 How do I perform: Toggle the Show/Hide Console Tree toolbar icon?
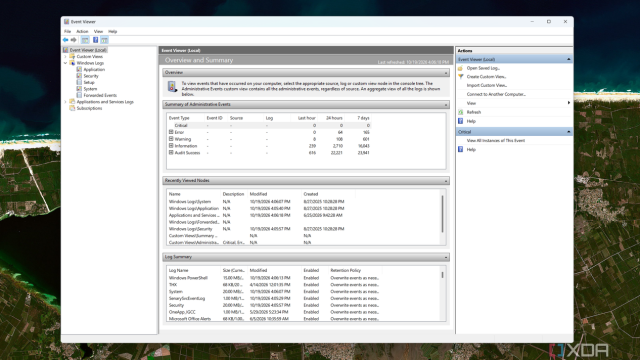[85, 40]
